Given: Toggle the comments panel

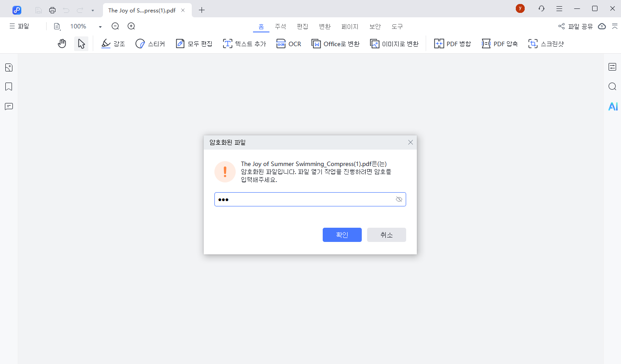Looking at the screenshot, I should 8,107.
